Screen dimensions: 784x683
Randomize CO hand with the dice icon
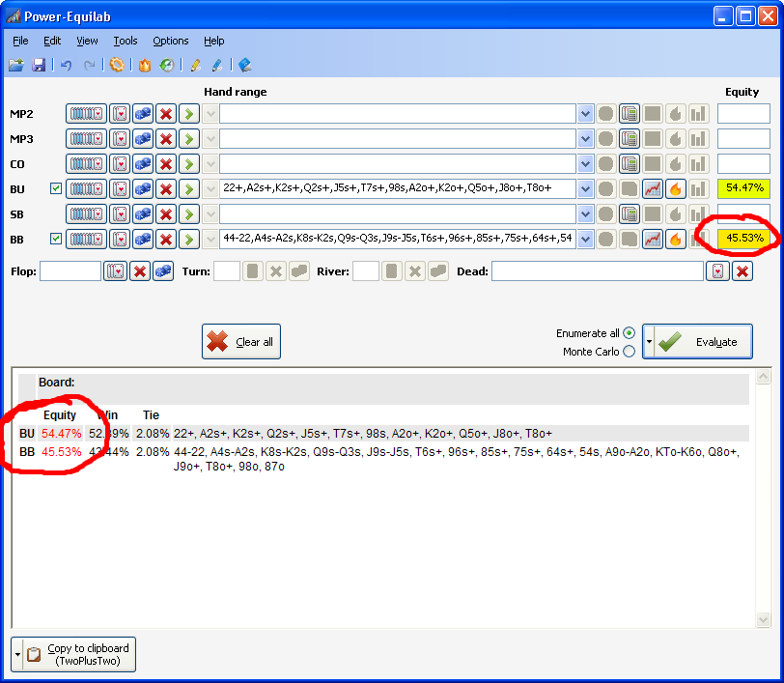pos(143,164)
